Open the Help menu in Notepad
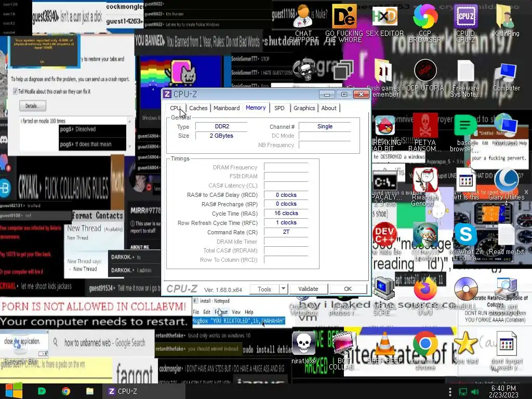The image size is (532, 399). (249, 312)
